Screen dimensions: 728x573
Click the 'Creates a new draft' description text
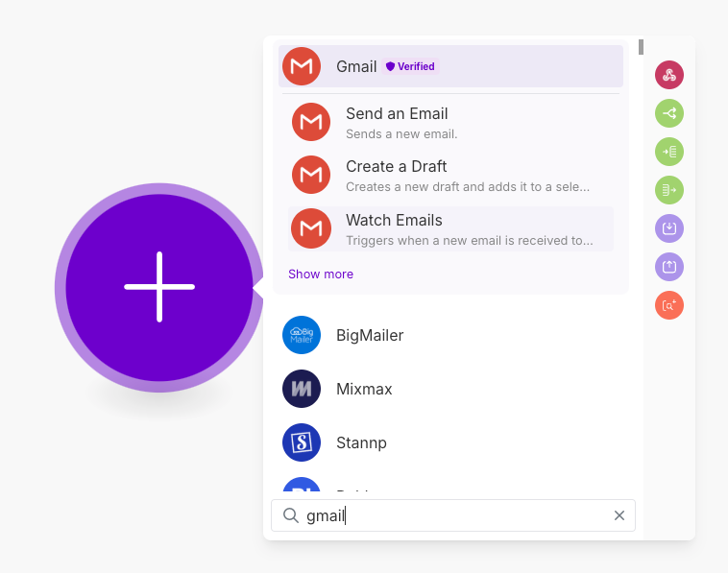[x=468, y=186]
